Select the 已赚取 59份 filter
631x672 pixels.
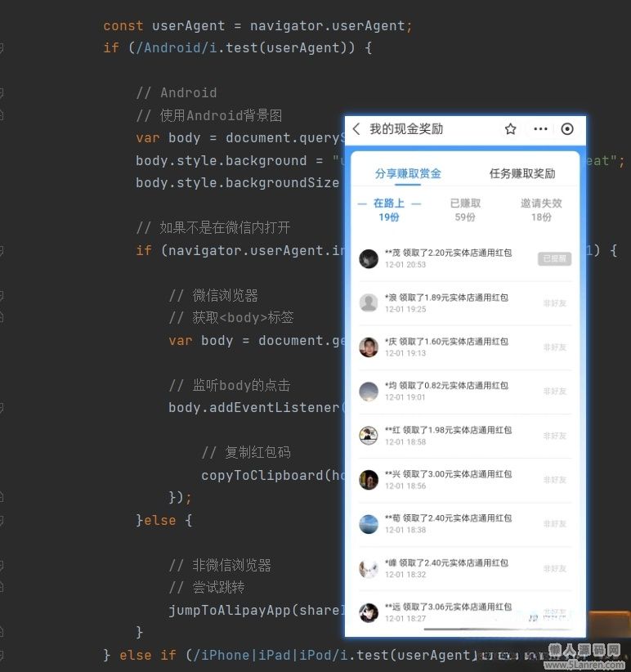click(x=465, y=209)
